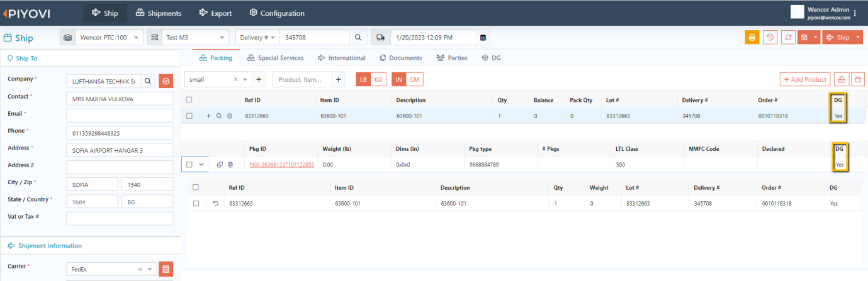Open the Wencor Admin user options menu
Viewport: 868px width, 281px height.
[x=855, y=13]
